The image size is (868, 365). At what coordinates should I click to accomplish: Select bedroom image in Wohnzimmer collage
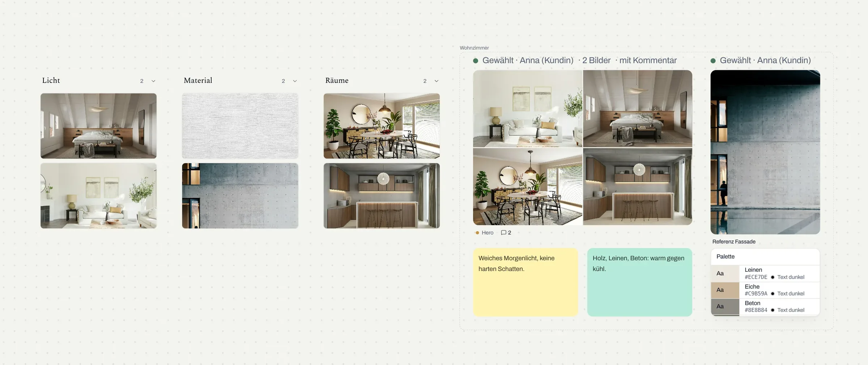(638, 108)
